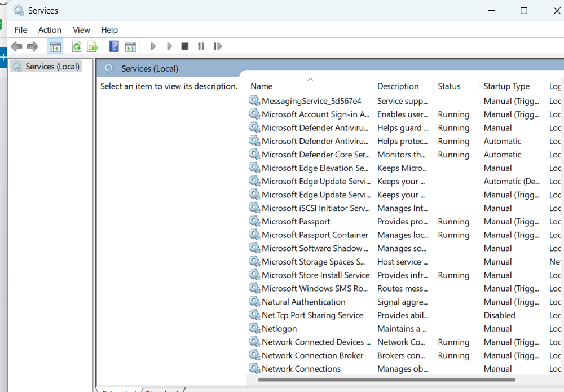Click 'Service supp...' description of MessagingService

point(403,101)
